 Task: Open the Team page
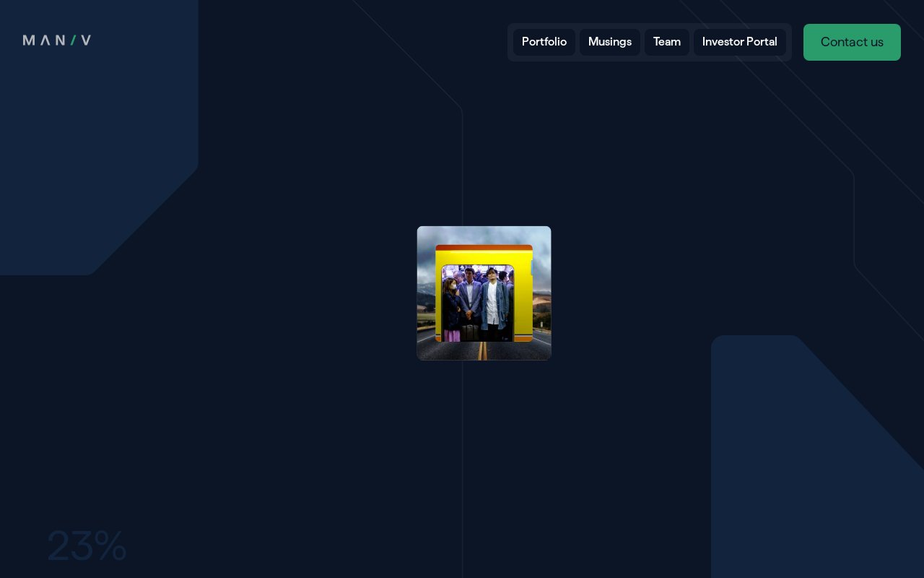[667, 42]
